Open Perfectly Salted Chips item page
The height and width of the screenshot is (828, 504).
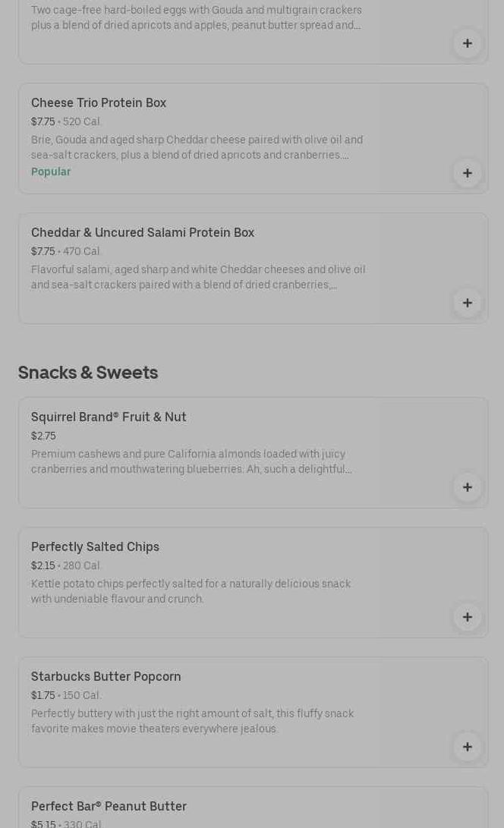(95, 547)
